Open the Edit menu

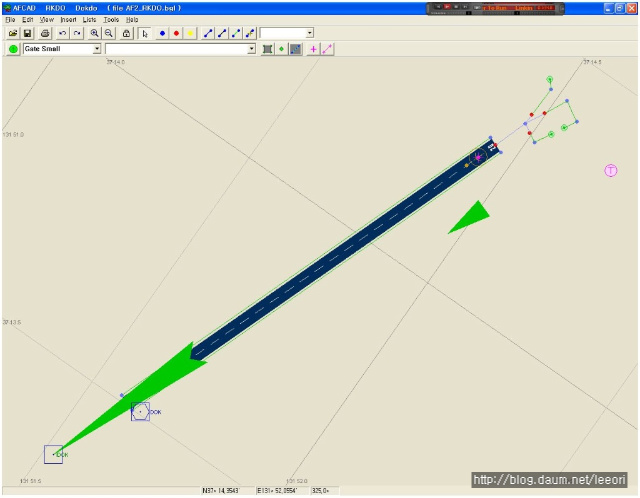click(28, 20)
